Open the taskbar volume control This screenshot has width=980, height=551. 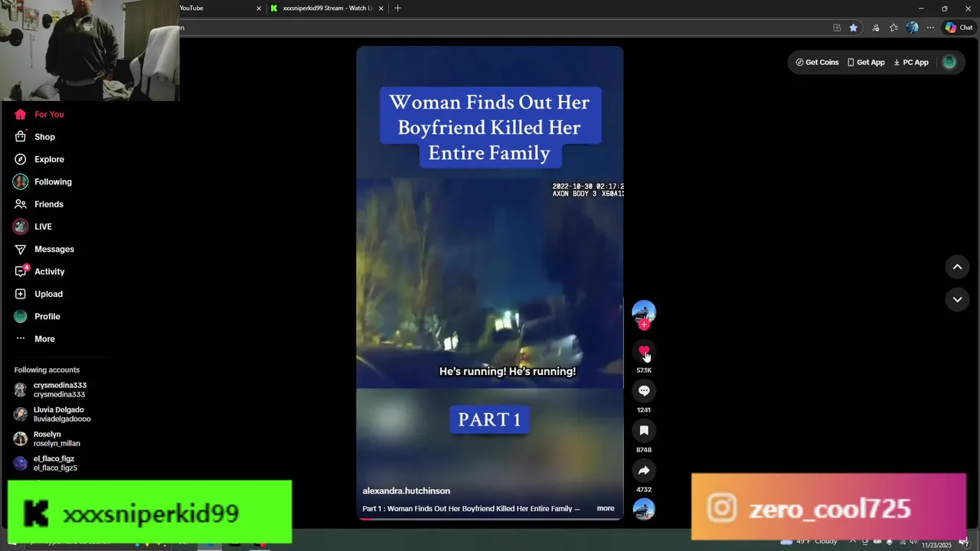pyautogui.click(x=913, y=541)
